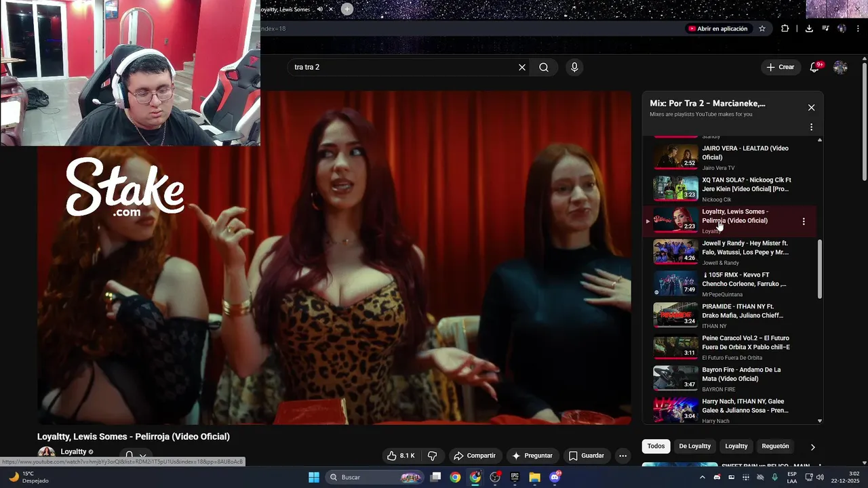Viewport: 868px width, 488px height.
Task: Open more video actions ellipsis
Action: pos(623,455)
